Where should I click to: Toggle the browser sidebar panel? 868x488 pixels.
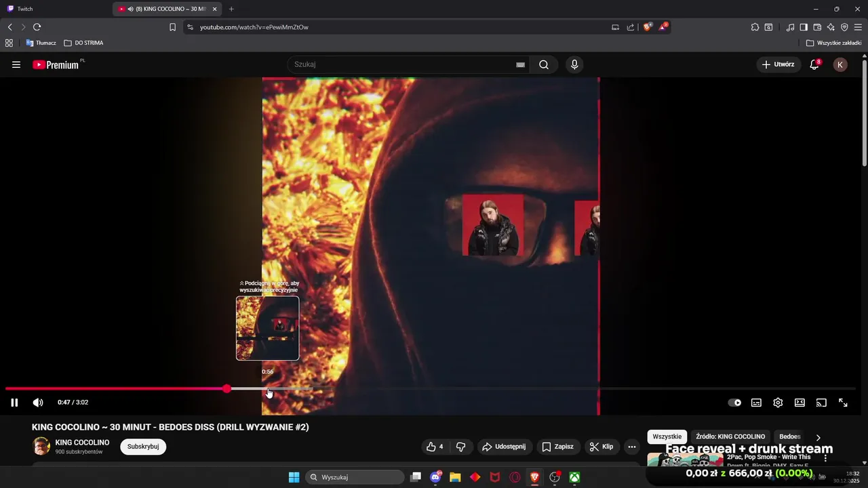(x=804, y=27)
